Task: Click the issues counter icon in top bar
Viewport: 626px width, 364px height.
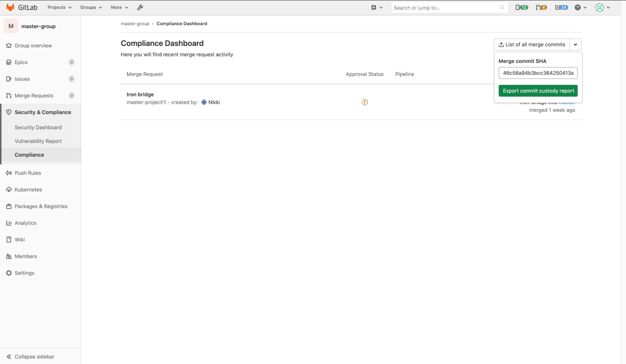Action: (x=522, y=7)
